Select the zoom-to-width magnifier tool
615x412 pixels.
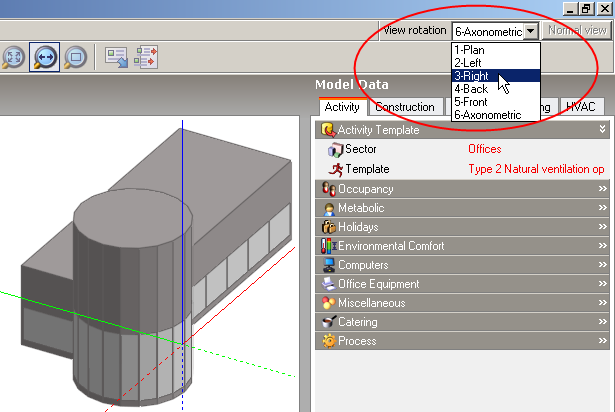[43, 56]
